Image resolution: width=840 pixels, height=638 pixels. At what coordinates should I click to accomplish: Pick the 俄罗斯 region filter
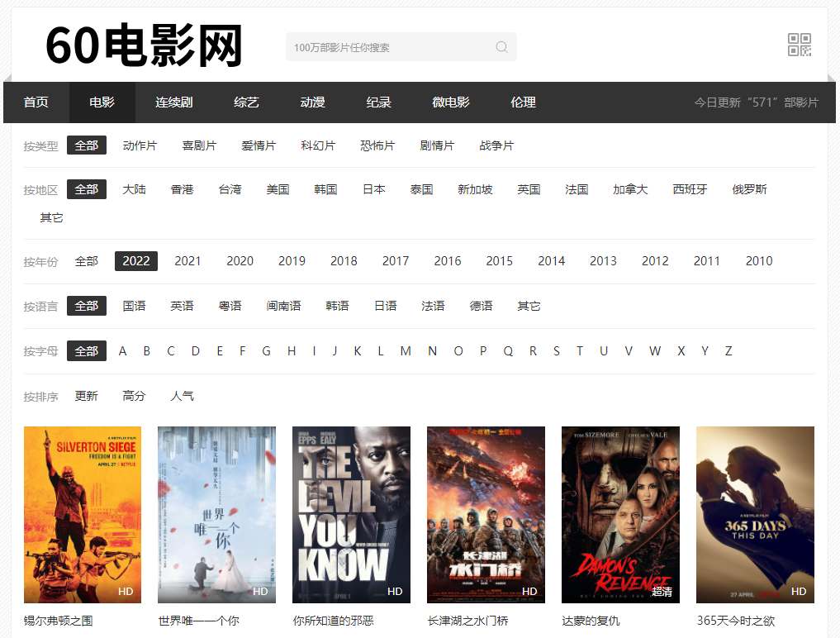[749, 189]
